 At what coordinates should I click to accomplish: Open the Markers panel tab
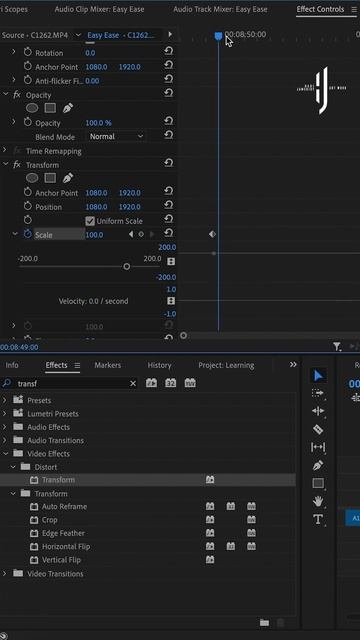coord(108,365)
